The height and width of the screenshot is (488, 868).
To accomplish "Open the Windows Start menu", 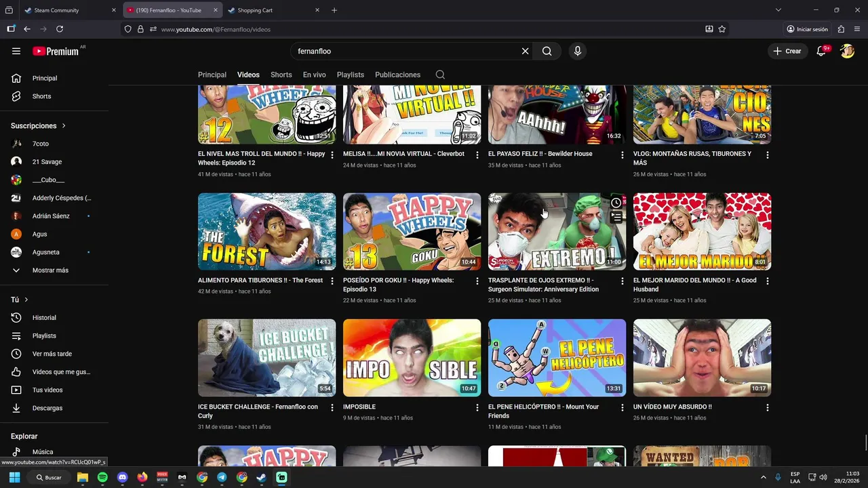I will click(14, 477).
